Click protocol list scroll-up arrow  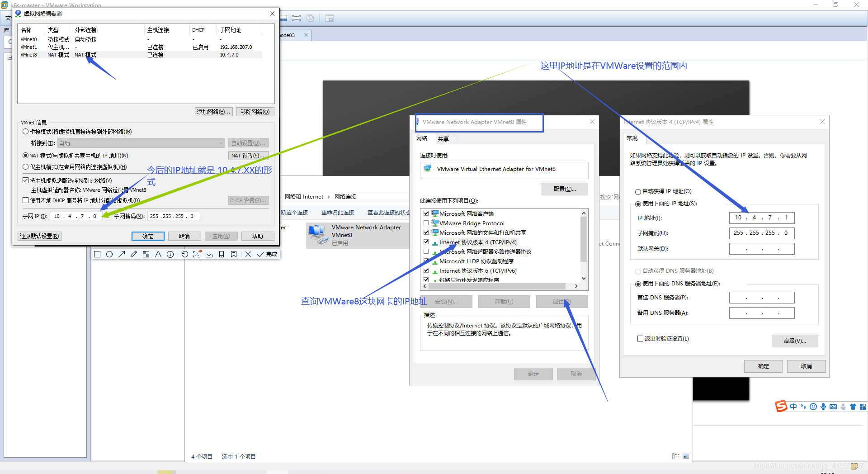[x=584, y=213]
